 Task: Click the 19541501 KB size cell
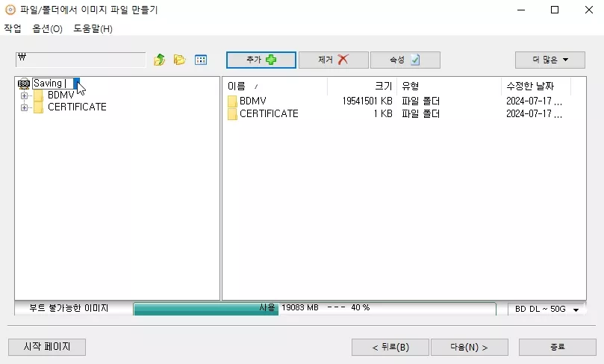pos(367,101)
